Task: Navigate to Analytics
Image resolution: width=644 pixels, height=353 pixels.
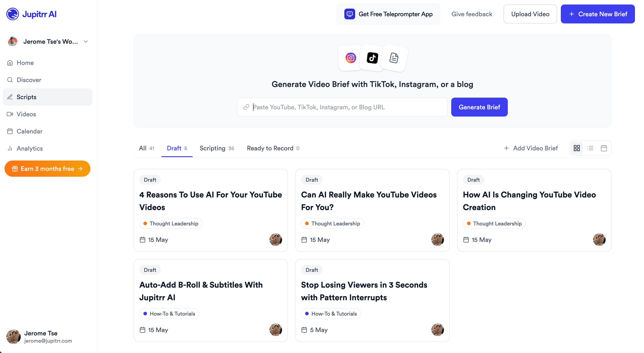Action: point(48,148)
